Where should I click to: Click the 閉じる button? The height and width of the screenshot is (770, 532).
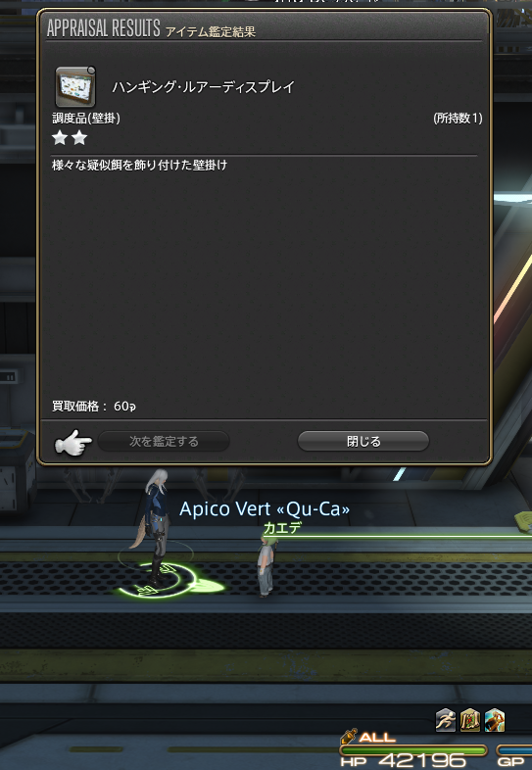363,442
